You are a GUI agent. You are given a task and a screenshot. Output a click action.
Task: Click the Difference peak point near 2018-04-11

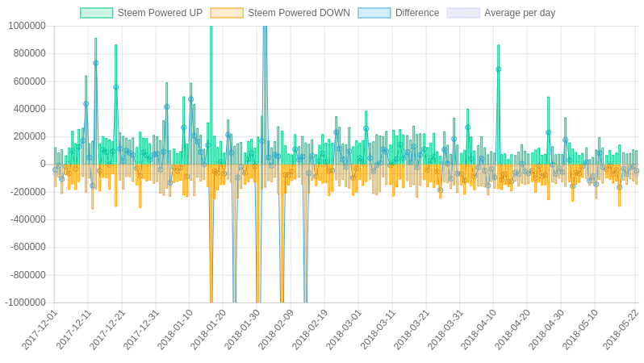[498, 69]
